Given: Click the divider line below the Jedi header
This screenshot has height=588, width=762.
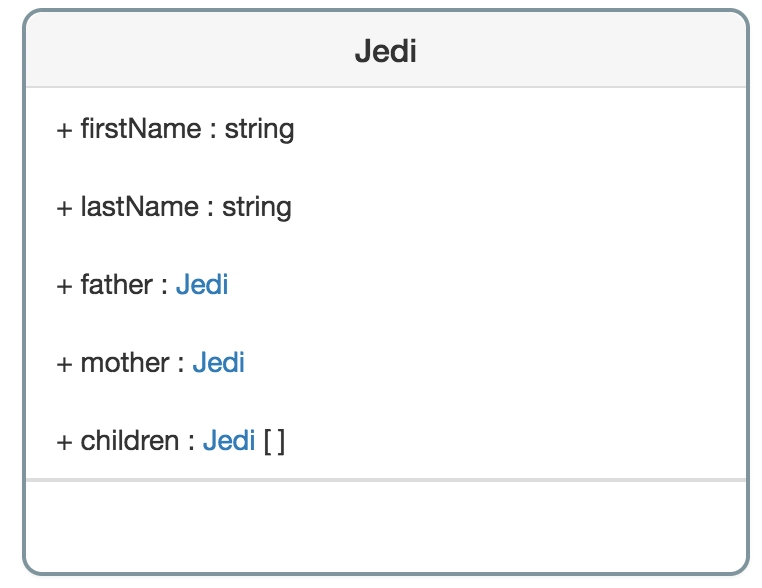Looking at the screenshot, I should pyautogui.click(x=386, y=87).
